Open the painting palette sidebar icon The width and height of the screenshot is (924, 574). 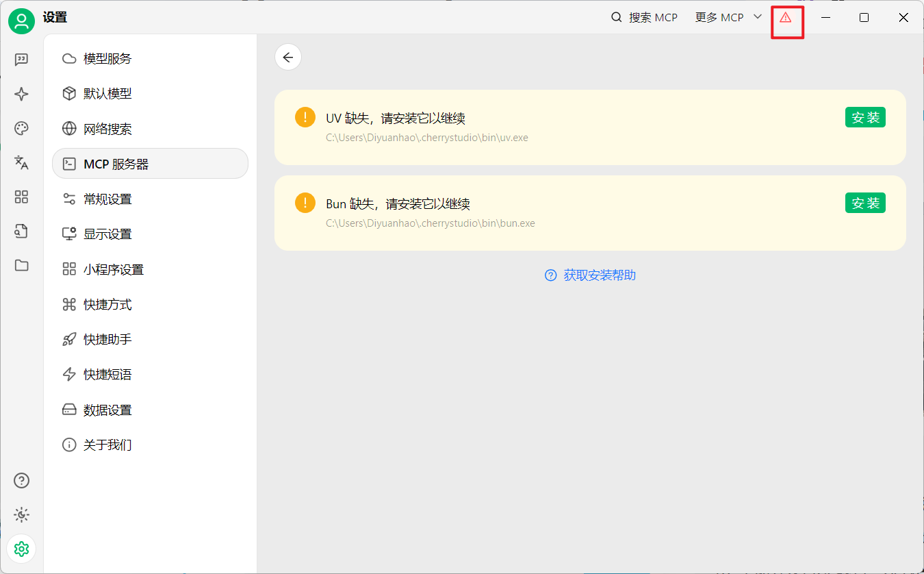[21, 128]
